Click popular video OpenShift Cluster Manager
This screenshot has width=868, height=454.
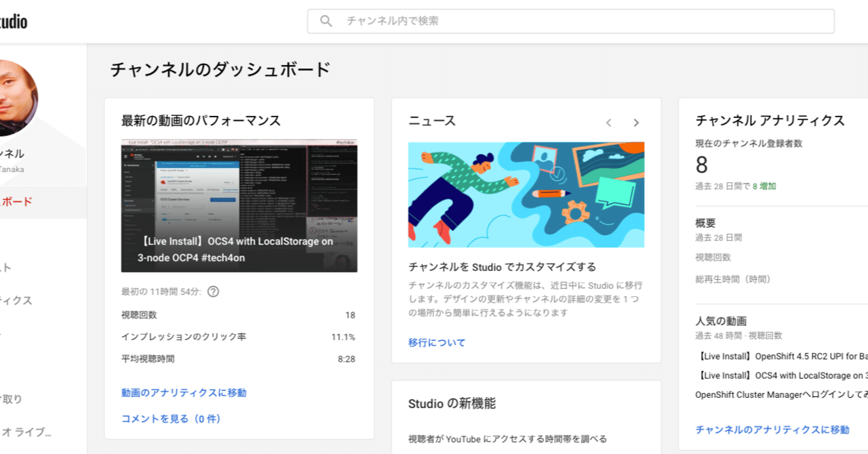coord(782,394)
